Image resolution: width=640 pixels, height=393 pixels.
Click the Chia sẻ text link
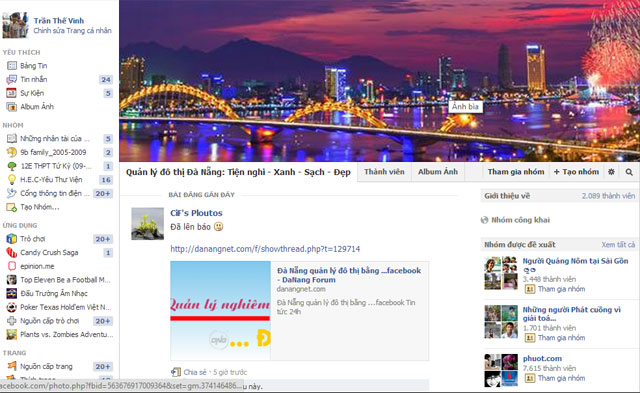(x=195, y=372)
